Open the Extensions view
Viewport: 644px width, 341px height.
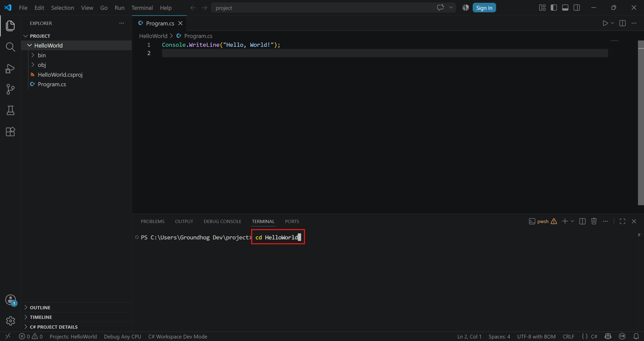[x=10, y=132]
